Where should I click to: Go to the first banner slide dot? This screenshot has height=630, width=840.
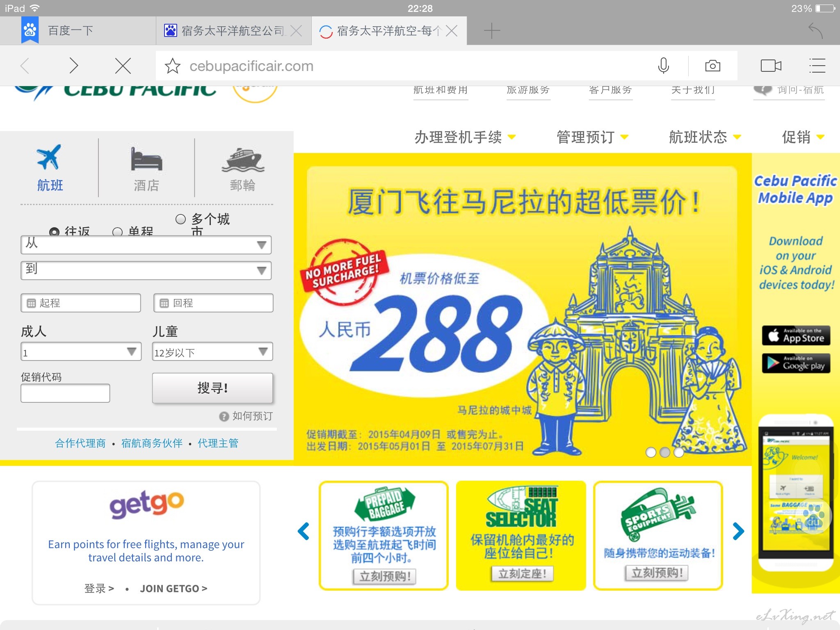tap(651, 452)
